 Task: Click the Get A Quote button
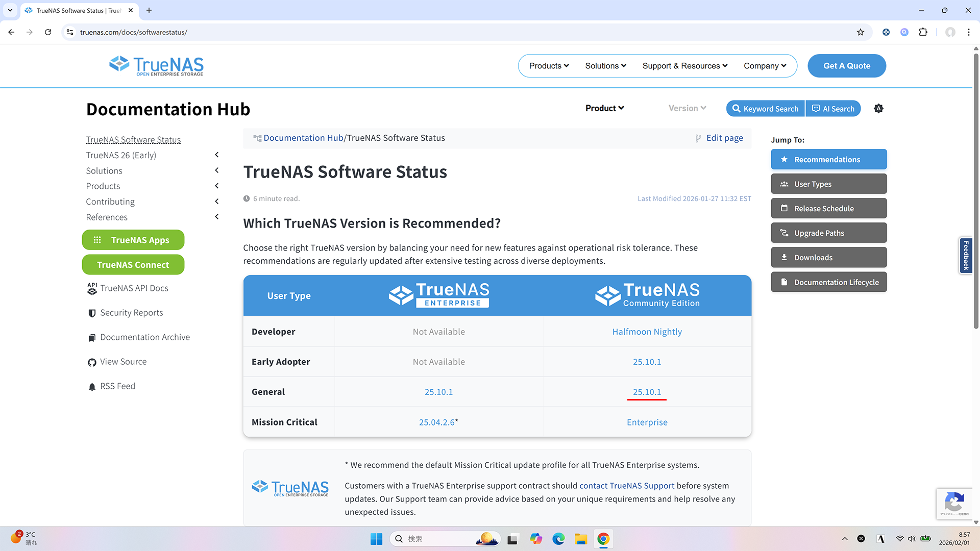pos(846,66)
